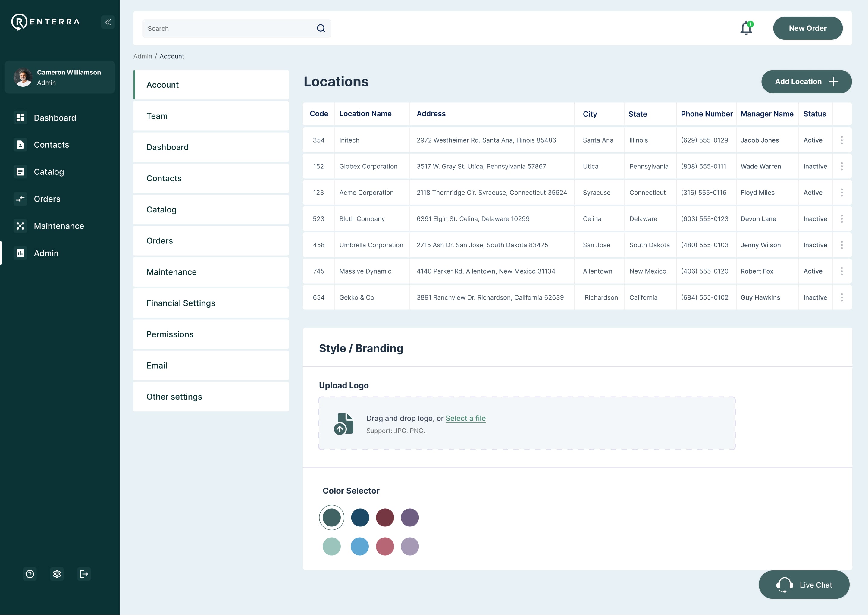
Task: Open help via question mark icon
Action: [30, 574]
